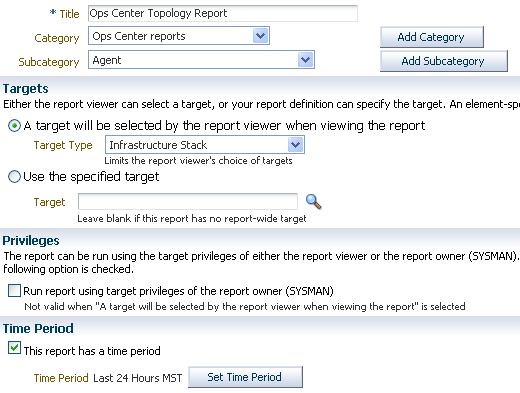Check 'Run report using target privileges' checkbox
This screenshot has width=520, height=393.
pyautogui.click(x=14, y=291)
